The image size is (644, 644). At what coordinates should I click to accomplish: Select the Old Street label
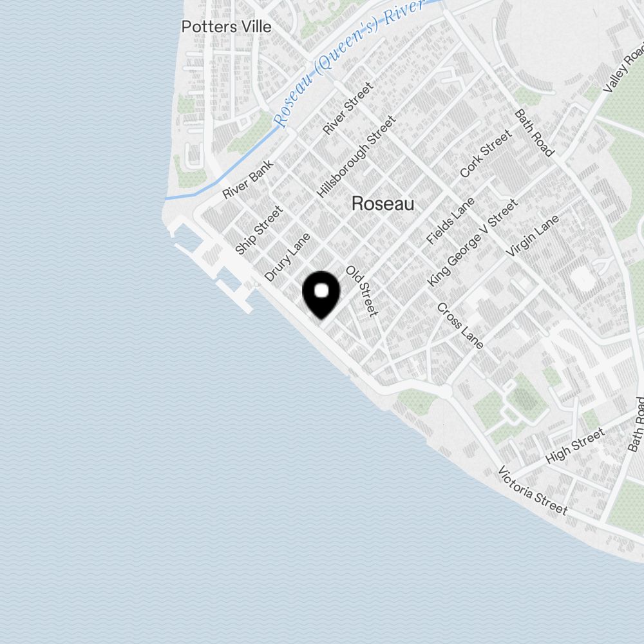pyautogui.click(x=361, y=291)
